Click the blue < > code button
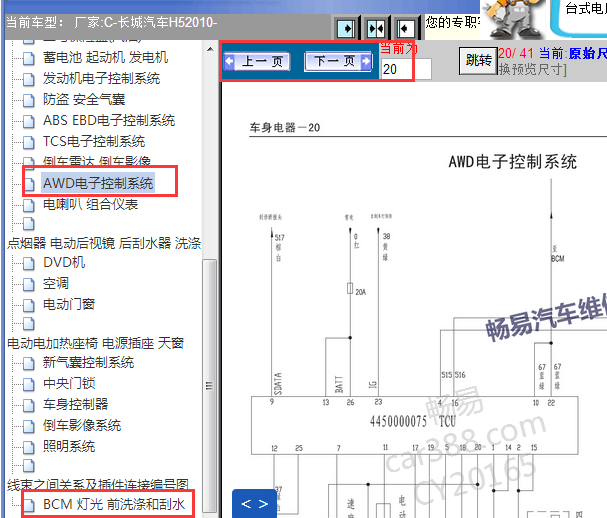The image size is (607, 518). pyautogui.click(x=254, y=504)
